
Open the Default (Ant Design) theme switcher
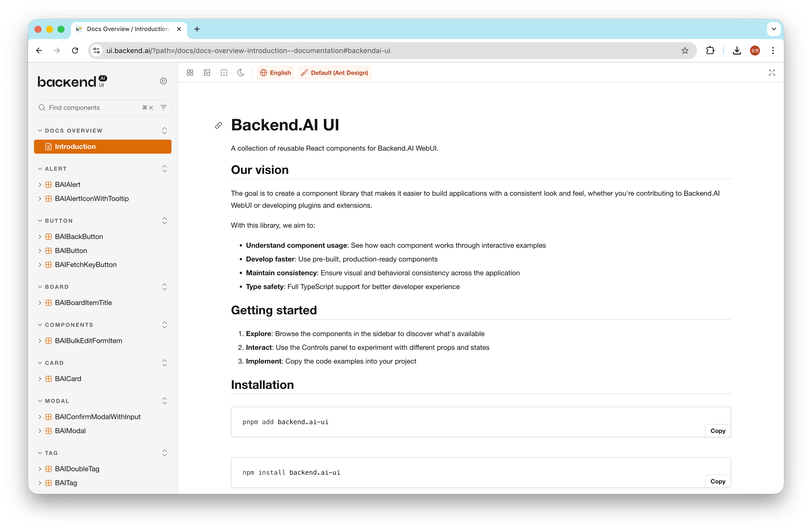coord(334,72)
